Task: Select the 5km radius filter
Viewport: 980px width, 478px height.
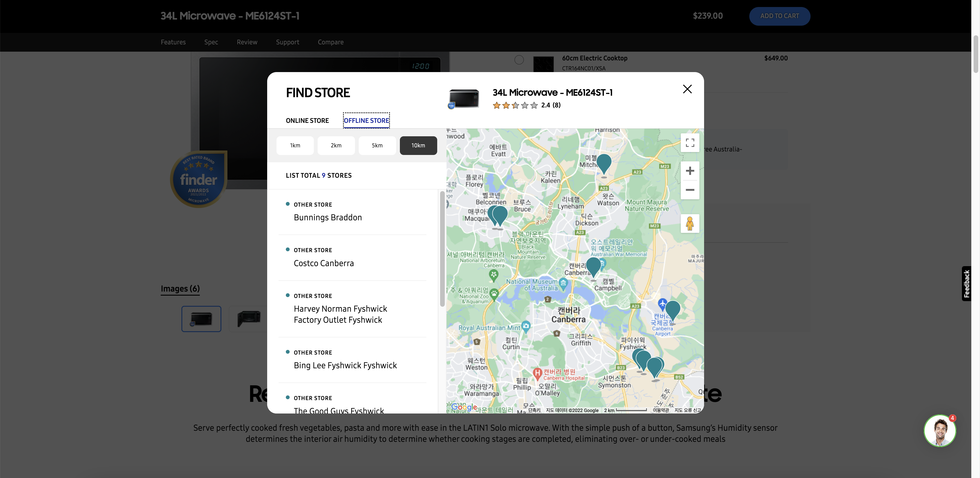Action: [377, 145]
